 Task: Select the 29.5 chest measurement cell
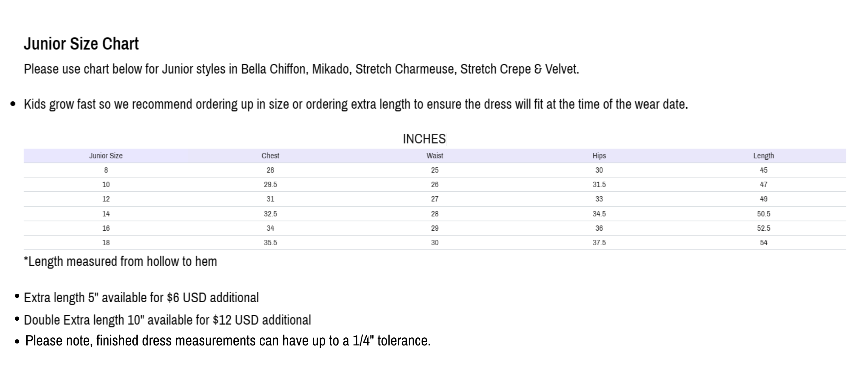(x=270, y=185)
